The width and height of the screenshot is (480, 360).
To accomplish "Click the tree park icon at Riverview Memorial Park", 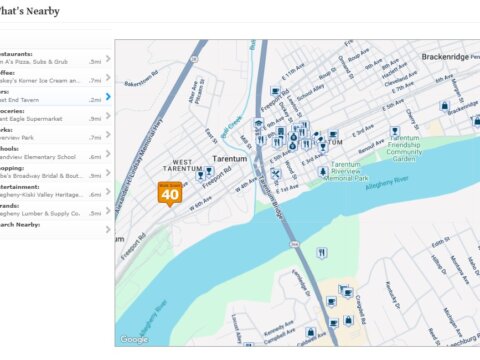I will (x=322, y=172).
